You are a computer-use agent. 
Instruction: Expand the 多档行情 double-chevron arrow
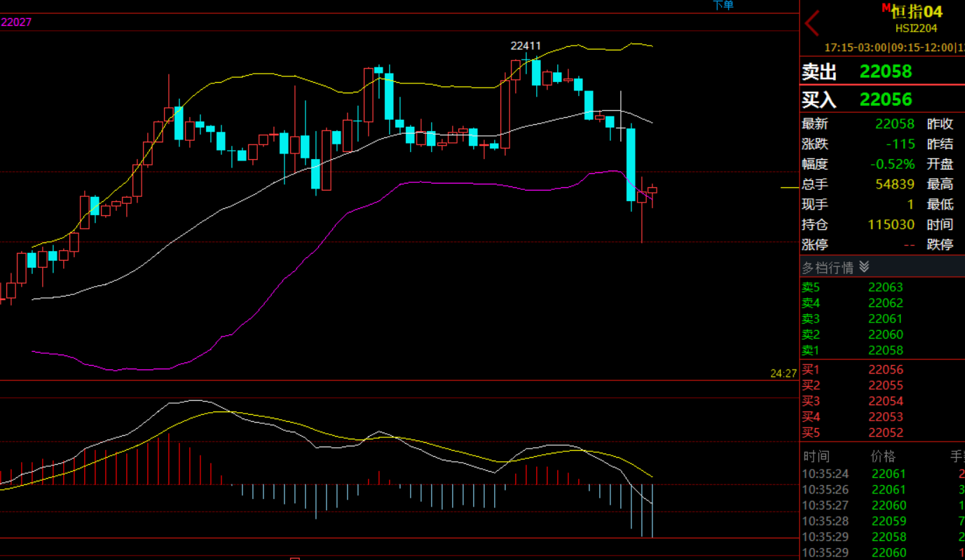[x=864, y=267]
